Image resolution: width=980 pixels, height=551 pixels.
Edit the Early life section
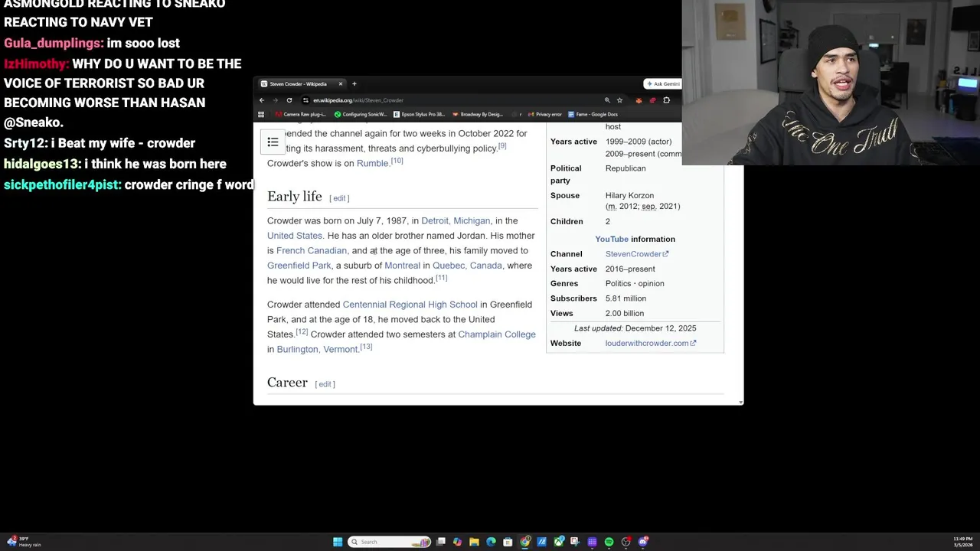tap(339, 198)
